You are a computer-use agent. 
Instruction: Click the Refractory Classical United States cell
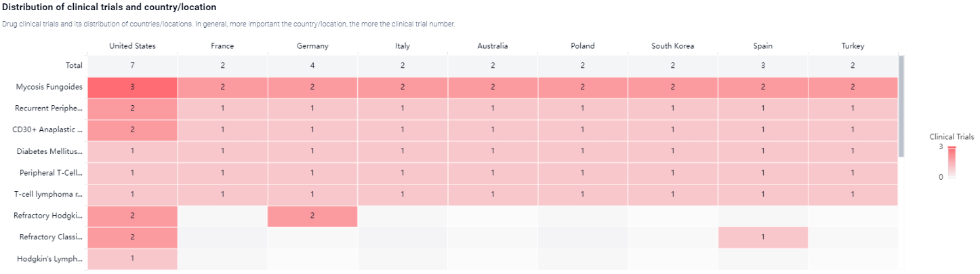(132, 237)
